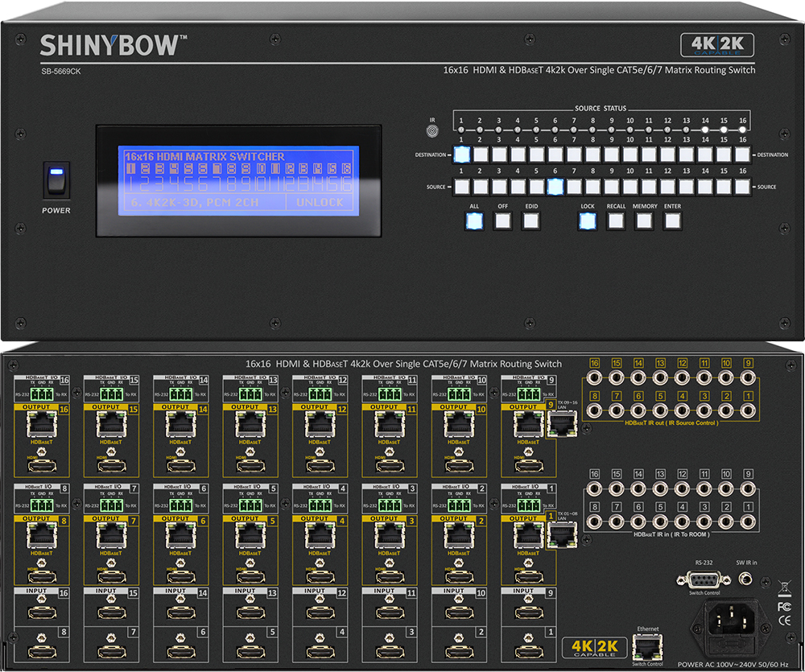The height and width of the screenshot is (672, 805).
Task: Click the blue LCD display screen
Action: pyautogui.click(x=239, y=181)
